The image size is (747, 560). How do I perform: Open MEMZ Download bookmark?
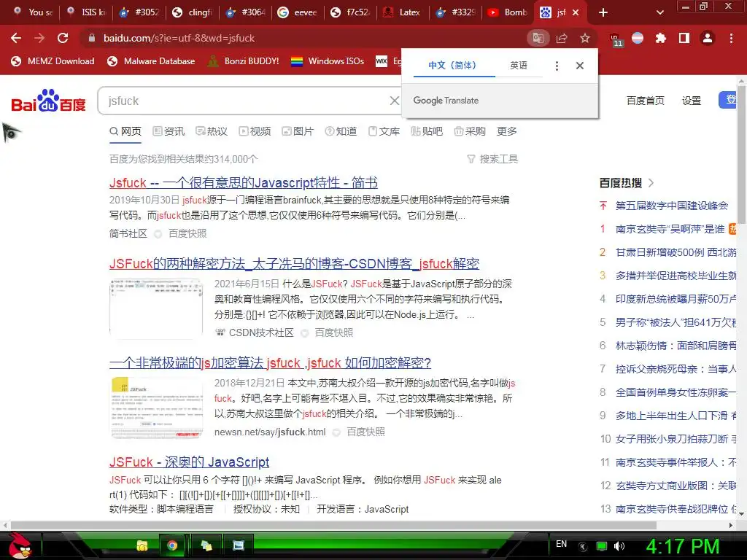[53, 61]
